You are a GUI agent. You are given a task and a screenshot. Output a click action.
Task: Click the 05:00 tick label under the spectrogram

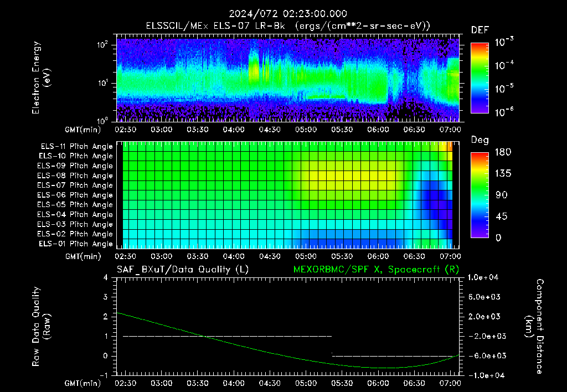[x=306, y=130]
